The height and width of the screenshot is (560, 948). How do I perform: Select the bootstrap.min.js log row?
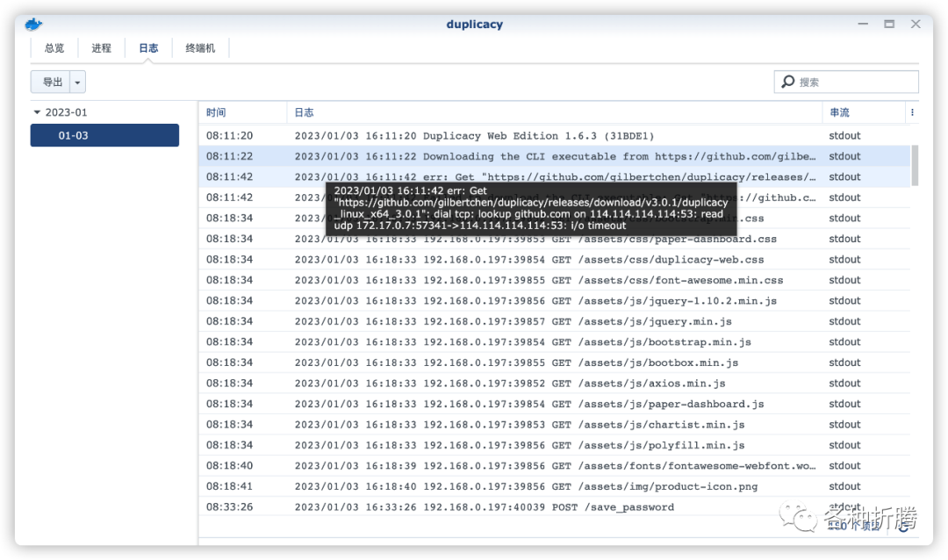click(x=555, y=341)
